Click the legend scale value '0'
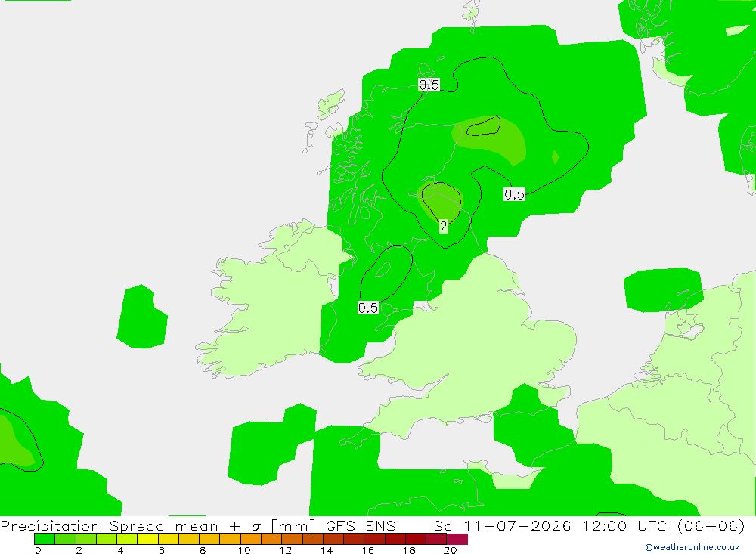756x554 pixels. (38, 550)
